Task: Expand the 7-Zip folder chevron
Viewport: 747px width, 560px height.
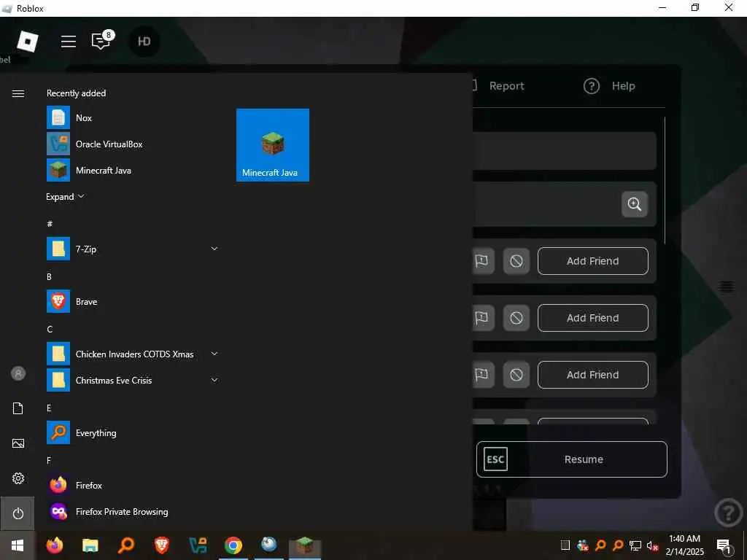Action: (x=214, y=249)
